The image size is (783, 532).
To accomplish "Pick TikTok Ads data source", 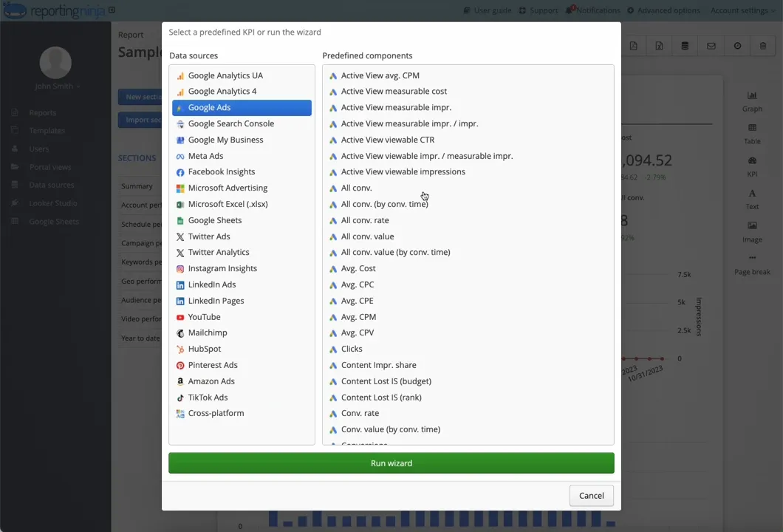I will [x=242, y=397].
